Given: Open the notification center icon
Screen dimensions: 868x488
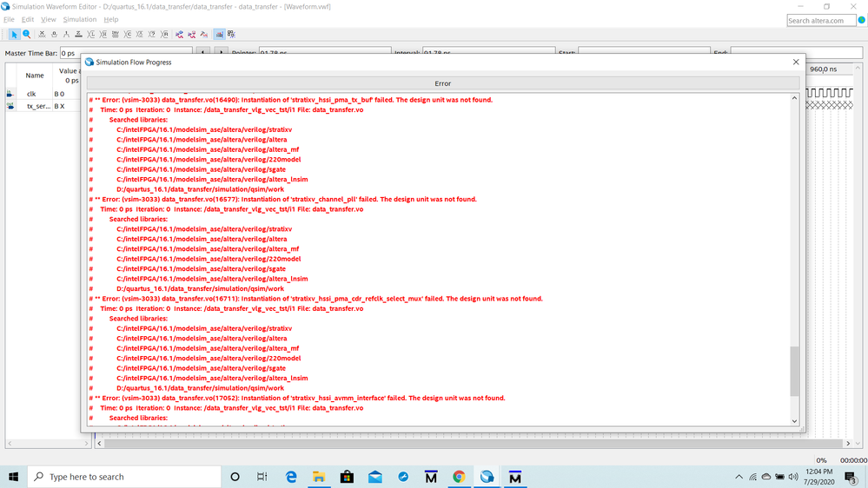Looking at the screenshot, I should pos(851,477).
